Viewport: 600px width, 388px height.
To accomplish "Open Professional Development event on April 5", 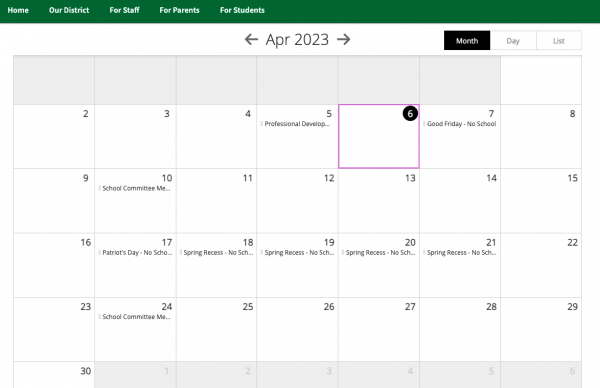I will click(x=296, y=124).
